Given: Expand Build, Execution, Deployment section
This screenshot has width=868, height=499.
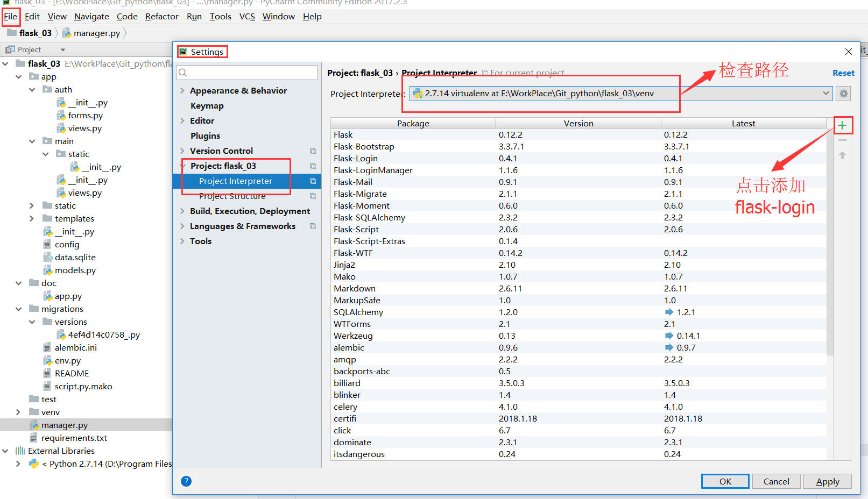Looking at the screenshot, I should 182,211.
